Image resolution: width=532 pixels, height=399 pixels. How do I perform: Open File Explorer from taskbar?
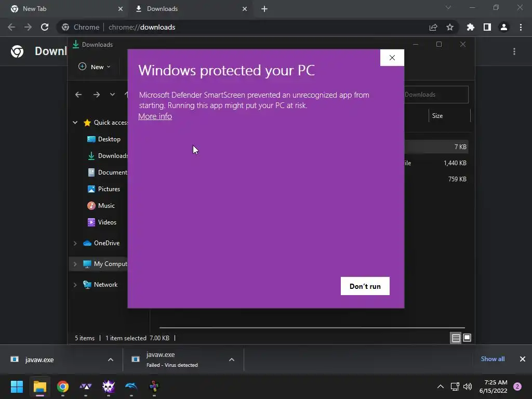coord(39,387)
